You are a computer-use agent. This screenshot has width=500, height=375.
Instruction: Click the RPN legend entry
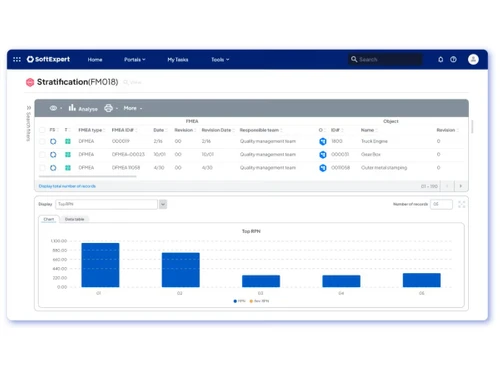click(239, 301)
